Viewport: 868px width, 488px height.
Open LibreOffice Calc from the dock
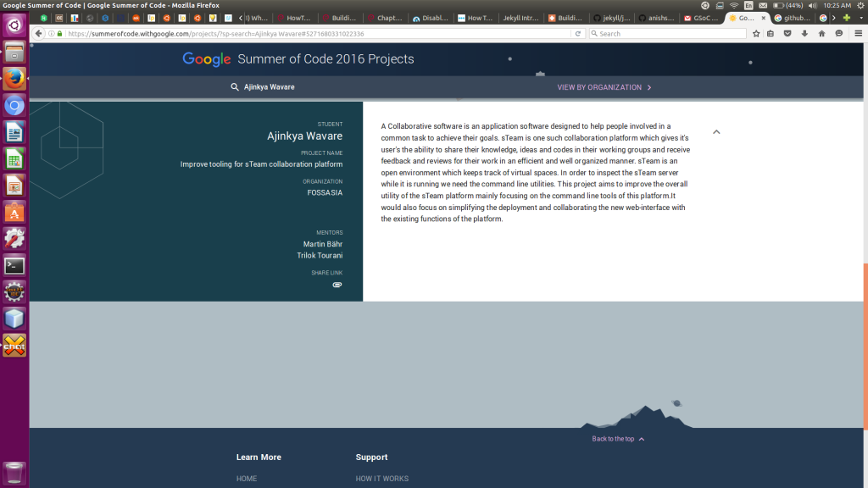14,159
